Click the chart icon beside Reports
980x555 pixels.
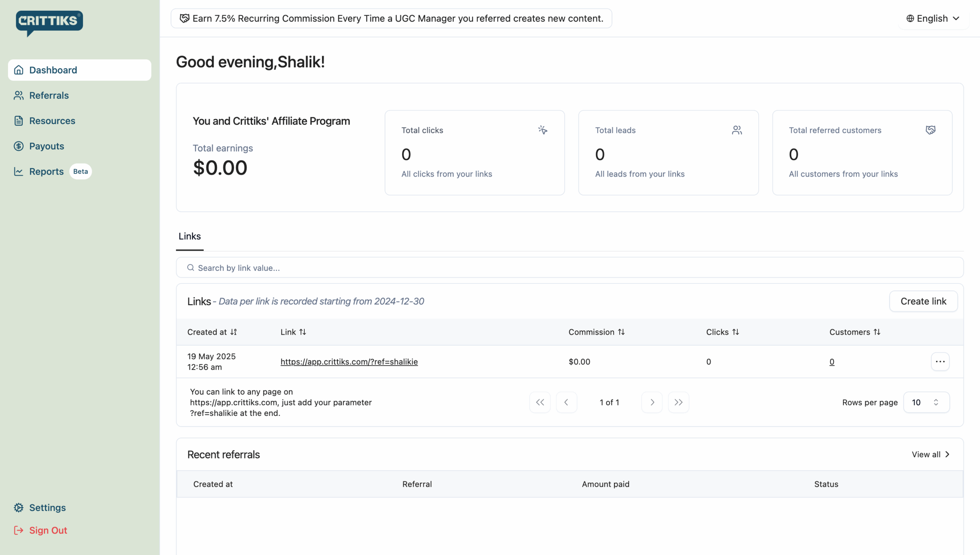tap(19, 171)
